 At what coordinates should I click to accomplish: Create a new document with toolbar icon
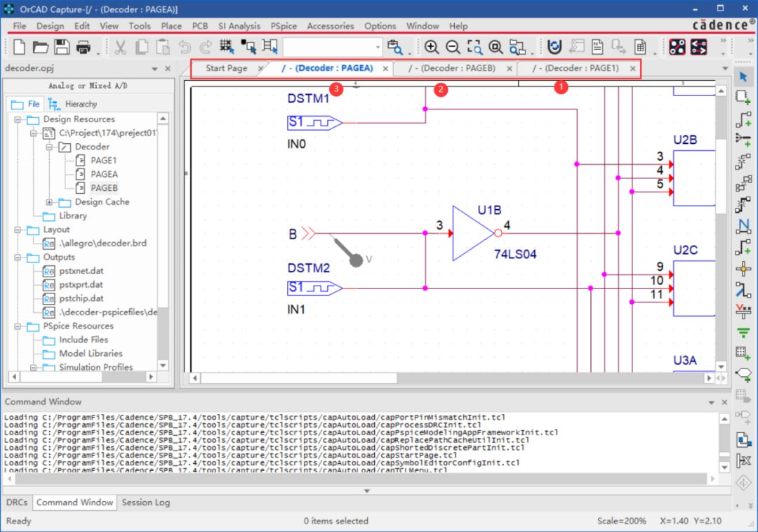(x=19, y=47)
